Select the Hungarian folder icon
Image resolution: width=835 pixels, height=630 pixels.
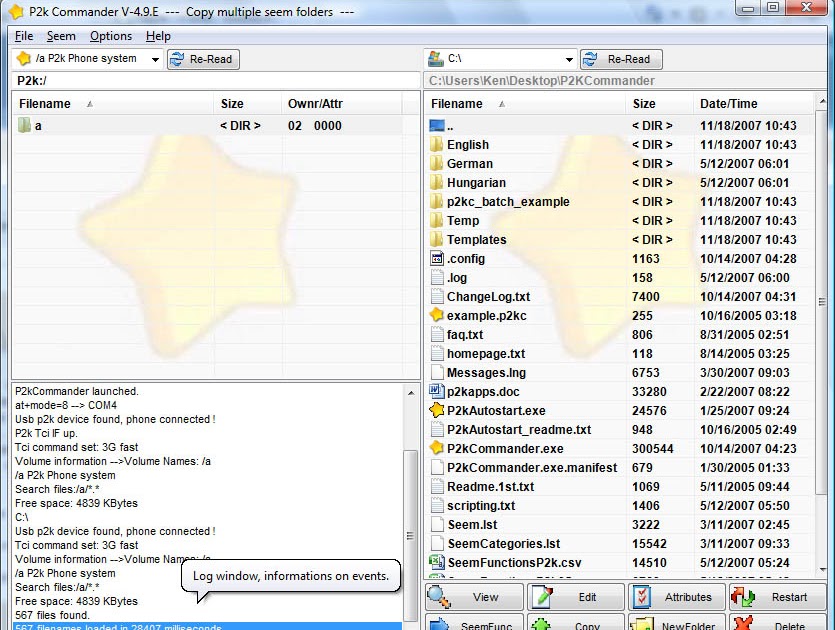436,183
